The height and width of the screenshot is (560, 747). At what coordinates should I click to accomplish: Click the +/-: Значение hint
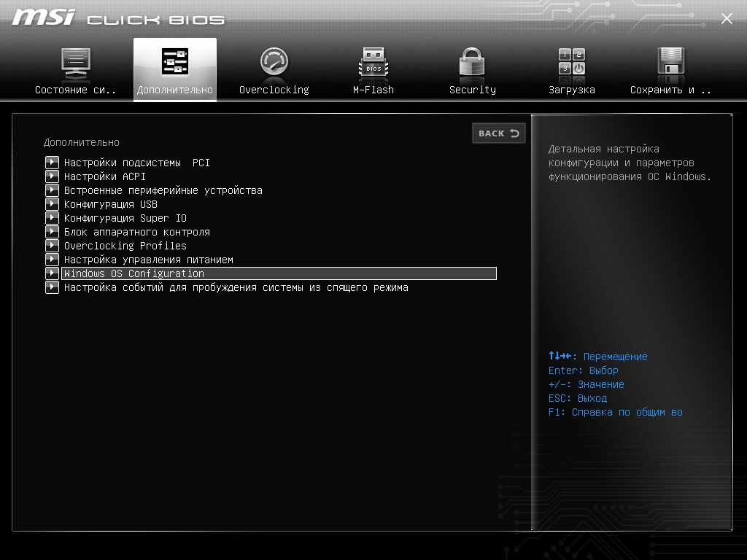586,384
